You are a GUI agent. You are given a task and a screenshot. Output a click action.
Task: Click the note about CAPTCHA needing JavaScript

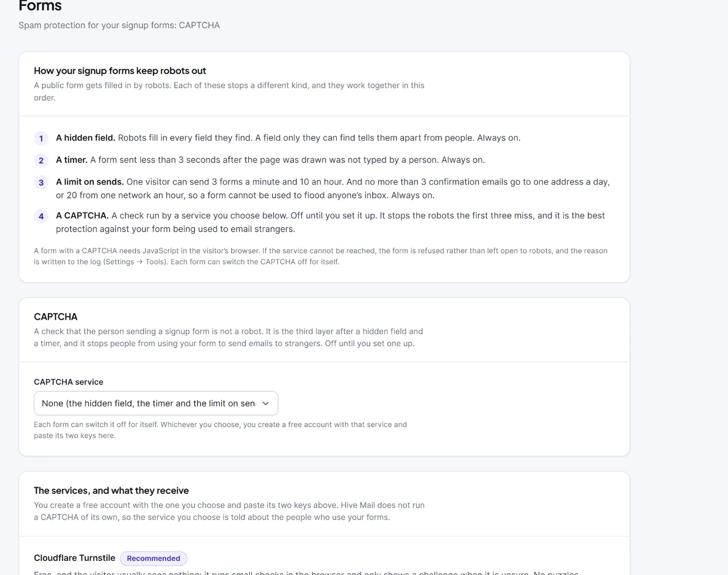[321, 256]
